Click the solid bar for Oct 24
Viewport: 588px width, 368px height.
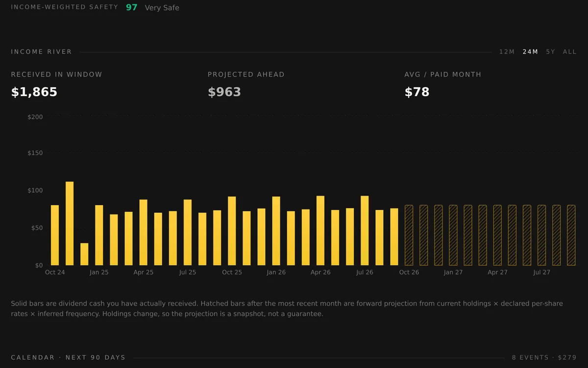click(55, 235)
